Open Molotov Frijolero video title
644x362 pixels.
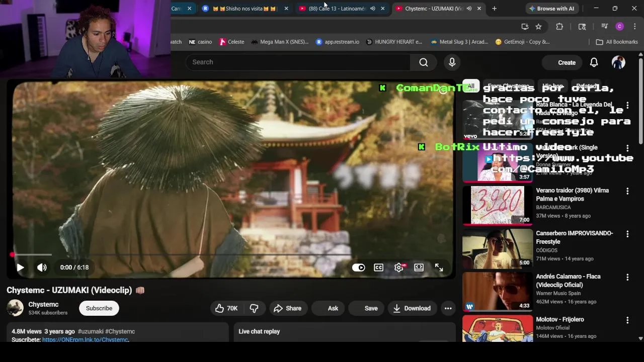coord(560,319)
